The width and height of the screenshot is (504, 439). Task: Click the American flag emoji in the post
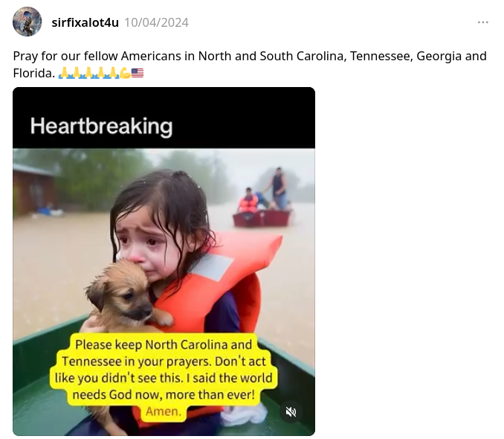pos(138,73)
